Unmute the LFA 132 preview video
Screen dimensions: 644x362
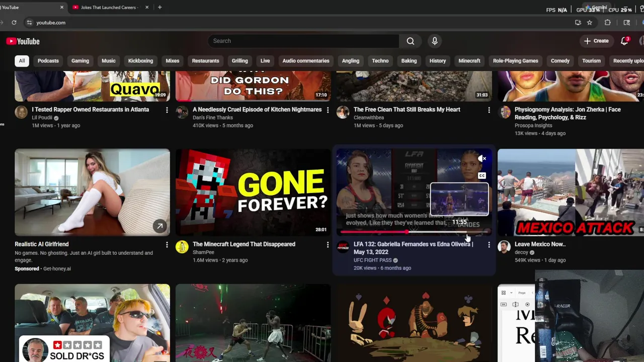[482, 159]
